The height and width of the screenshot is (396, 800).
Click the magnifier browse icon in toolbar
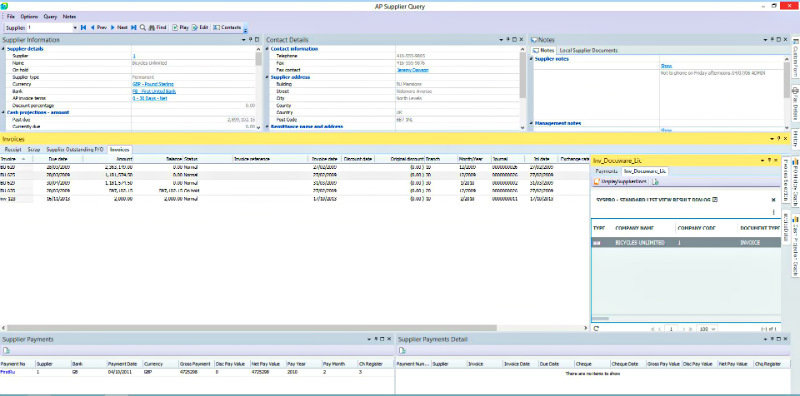pyautogui.click(x=143, y=28)
